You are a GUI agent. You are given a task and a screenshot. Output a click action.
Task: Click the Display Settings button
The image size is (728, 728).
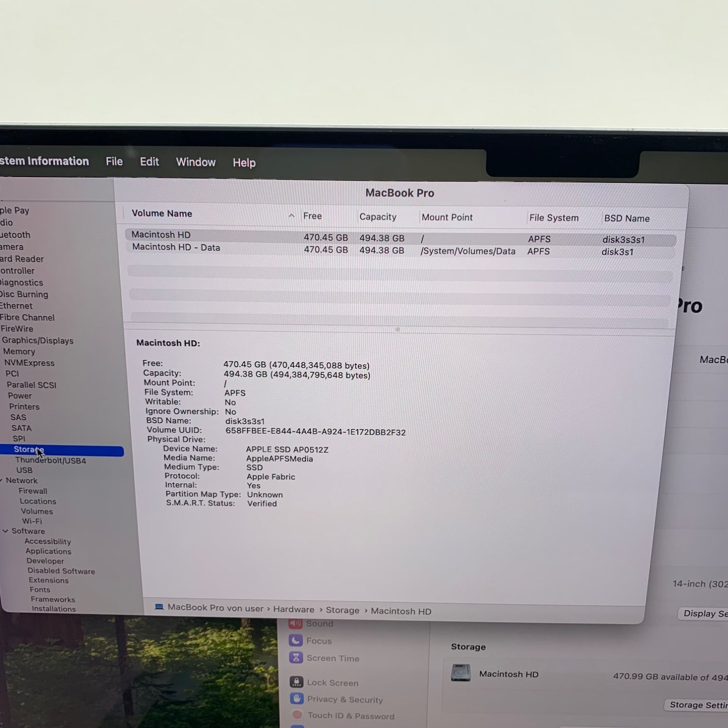704,613
